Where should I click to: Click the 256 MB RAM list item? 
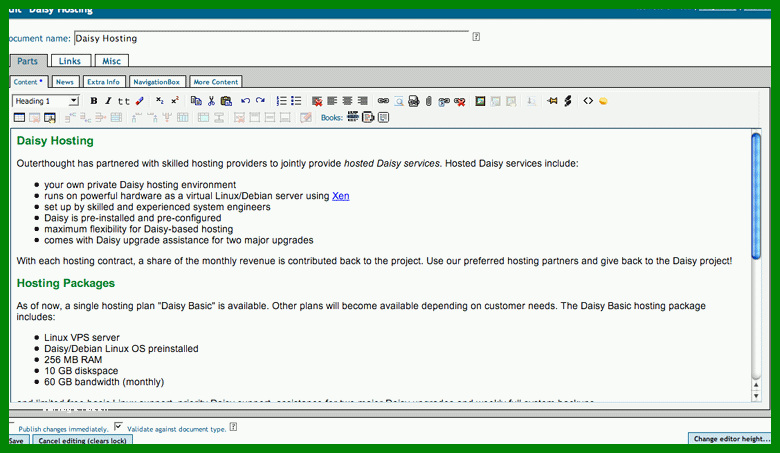pyautogui.click(x=73, y=360)
